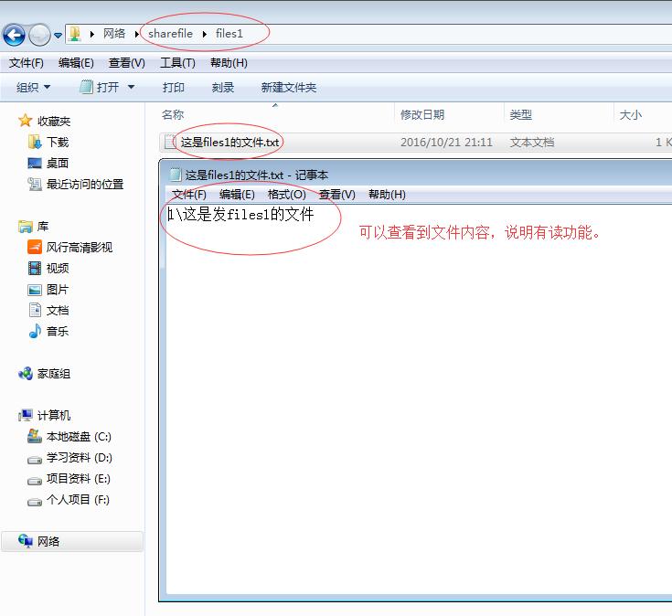Click the 音乐 music note icon
Viewport: 672px width, 616px height.
click(35, 331)
